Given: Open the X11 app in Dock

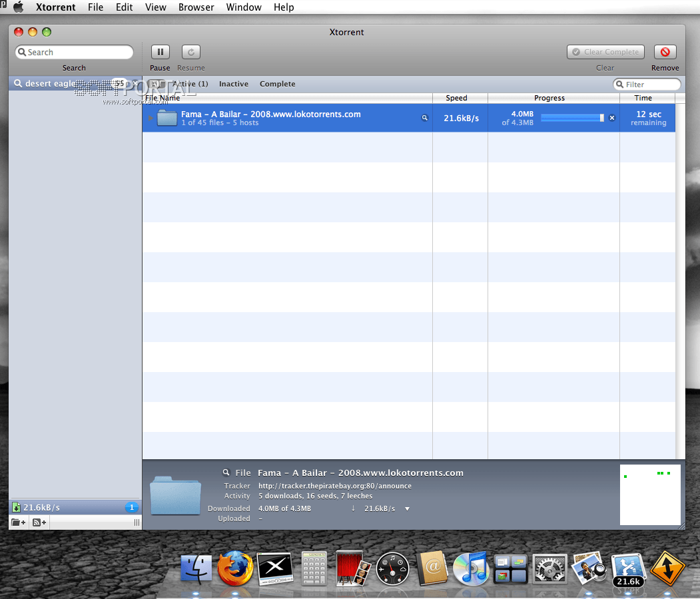Looking at the screenshot, I should click(275, 568).
